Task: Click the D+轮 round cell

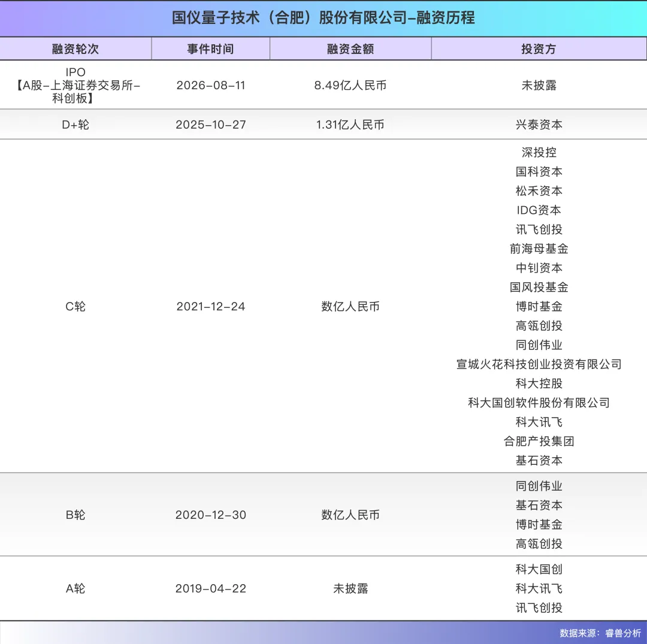Action: [x=75, y=125]
